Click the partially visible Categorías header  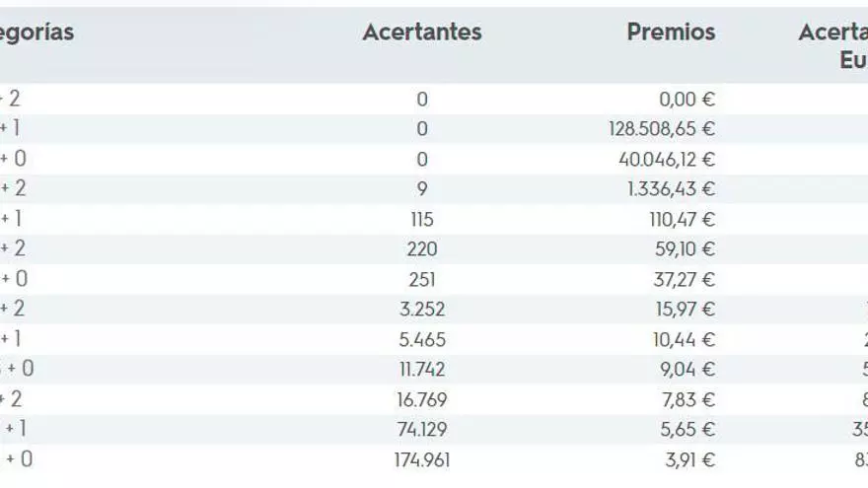coord(36,32)
